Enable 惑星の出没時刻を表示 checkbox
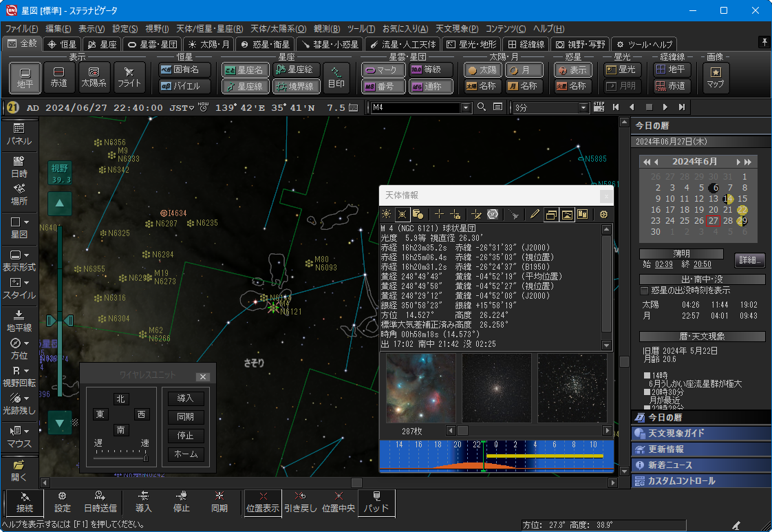The image size is (772, 532). tap(645, 290)
